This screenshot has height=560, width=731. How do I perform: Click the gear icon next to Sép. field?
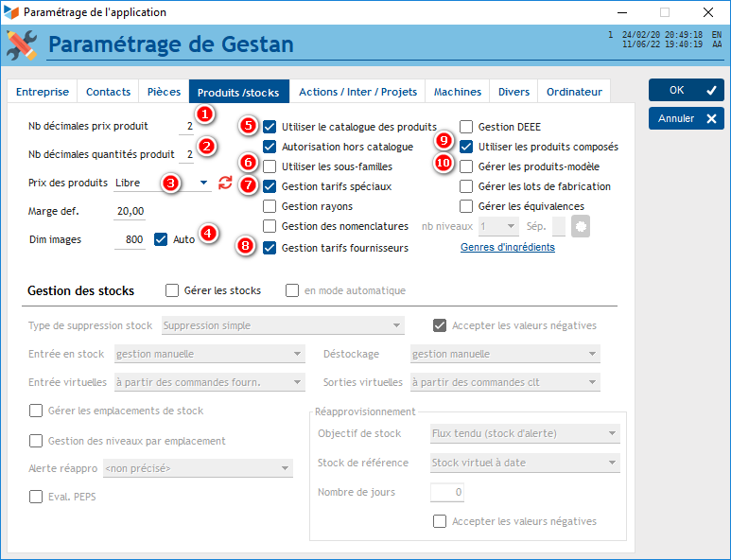580,227
